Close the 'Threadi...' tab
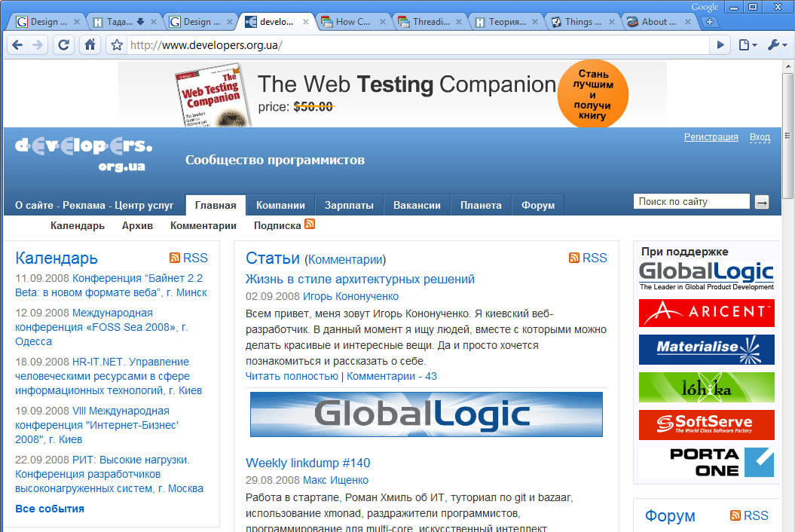795x532 pixels. tap(458, 22)
